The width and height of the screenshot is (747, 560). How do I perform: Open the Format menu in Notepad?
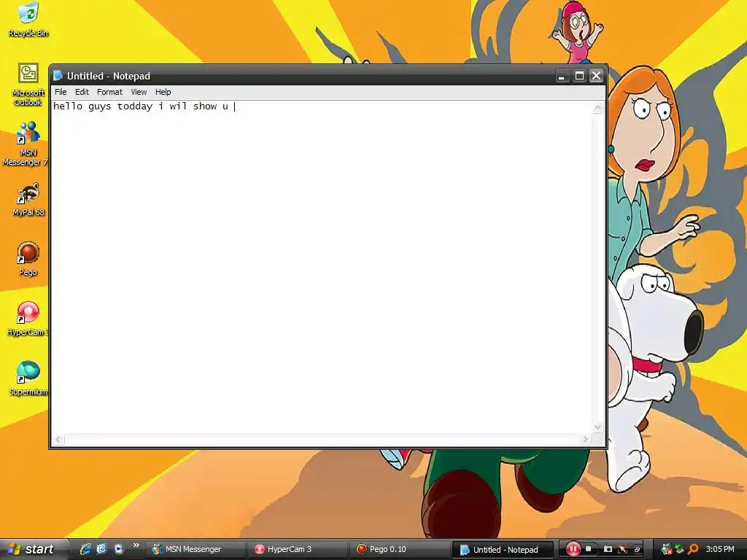point(109,92)
